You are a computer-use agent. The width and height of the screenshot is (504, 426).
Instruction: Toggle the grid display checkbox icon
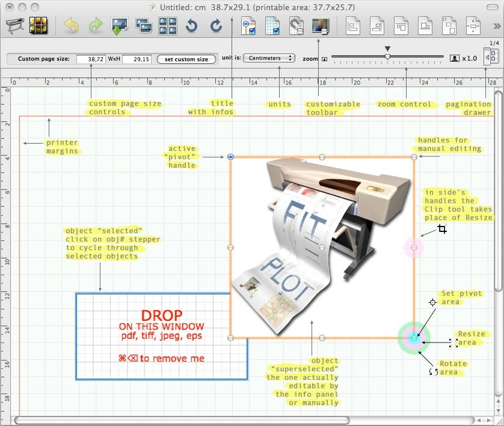272,26
